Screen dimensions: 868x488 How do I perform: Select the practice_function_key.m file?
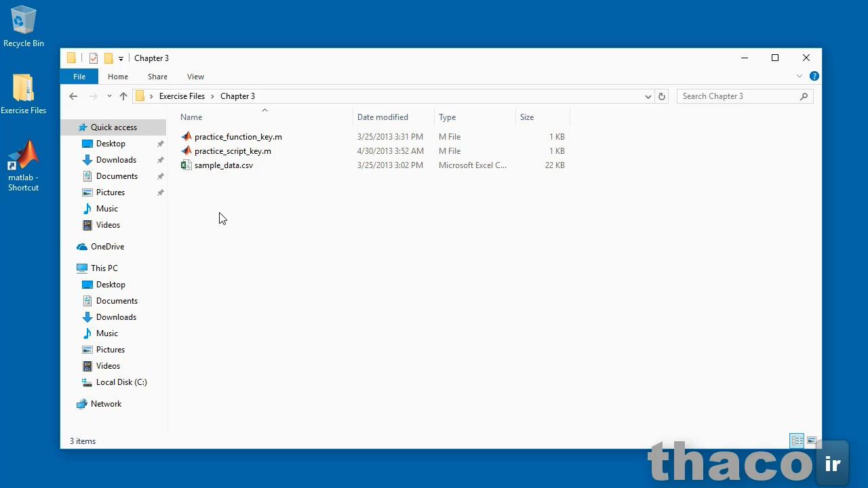pyautogui.click(x=238, y=137)
